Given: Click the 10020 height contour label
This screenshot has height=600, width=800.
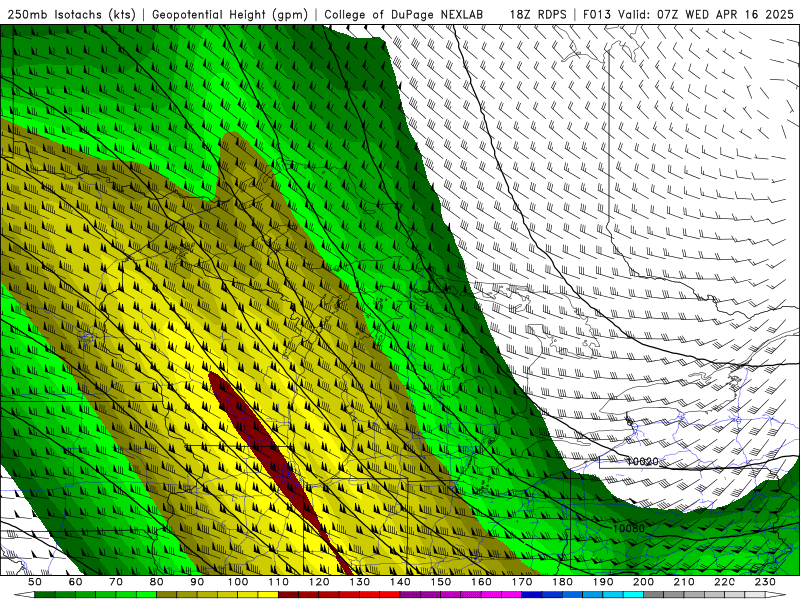Looking at the screenshot, I should point(642,461).
